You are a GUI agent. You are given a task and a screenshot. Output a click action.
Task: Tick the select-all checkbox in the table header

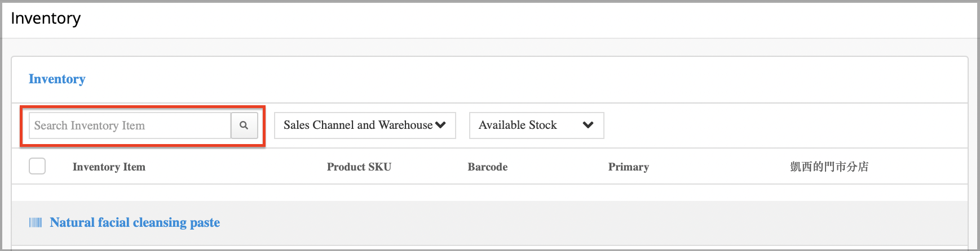(x=37, y=166)
